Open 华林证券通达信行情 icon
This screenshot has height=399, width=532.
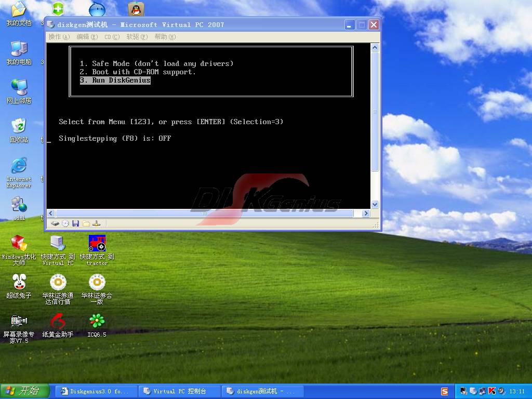58,289
